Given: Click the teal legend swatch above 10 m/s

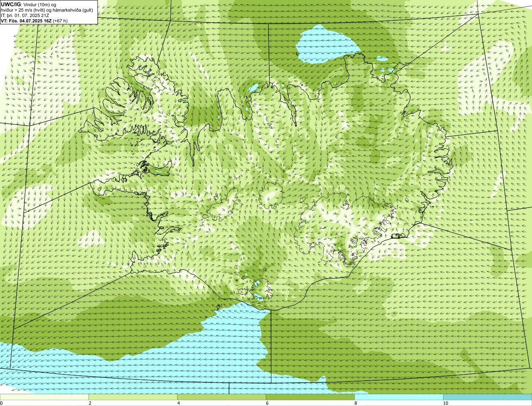Looking at the screenshot, I should coord(488,397).
